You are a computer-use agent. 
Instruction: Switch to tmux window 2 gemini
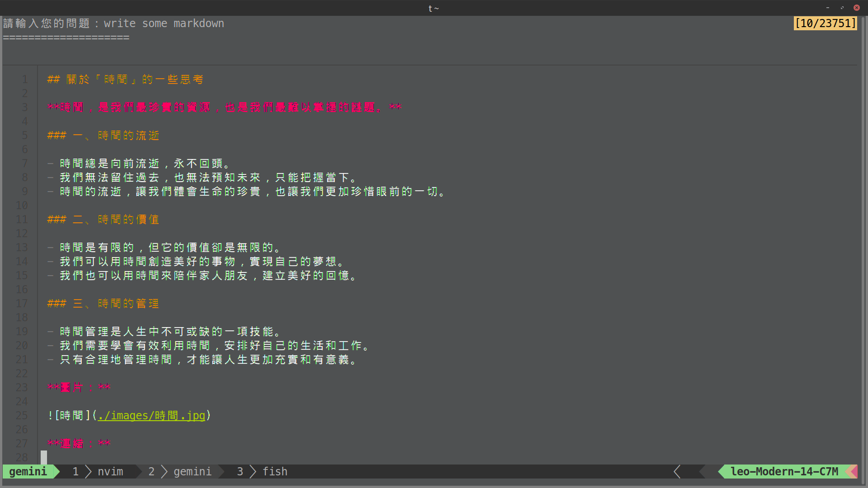click(x=180, y=471)
